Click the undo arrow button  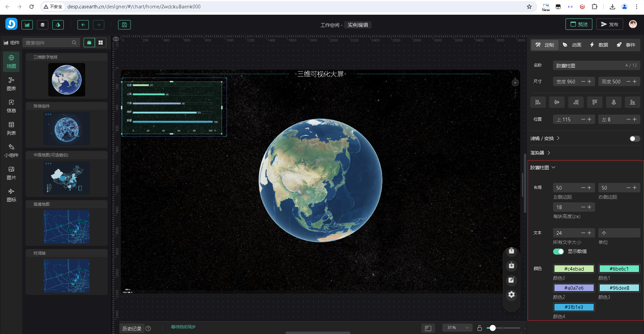(83, 25)
